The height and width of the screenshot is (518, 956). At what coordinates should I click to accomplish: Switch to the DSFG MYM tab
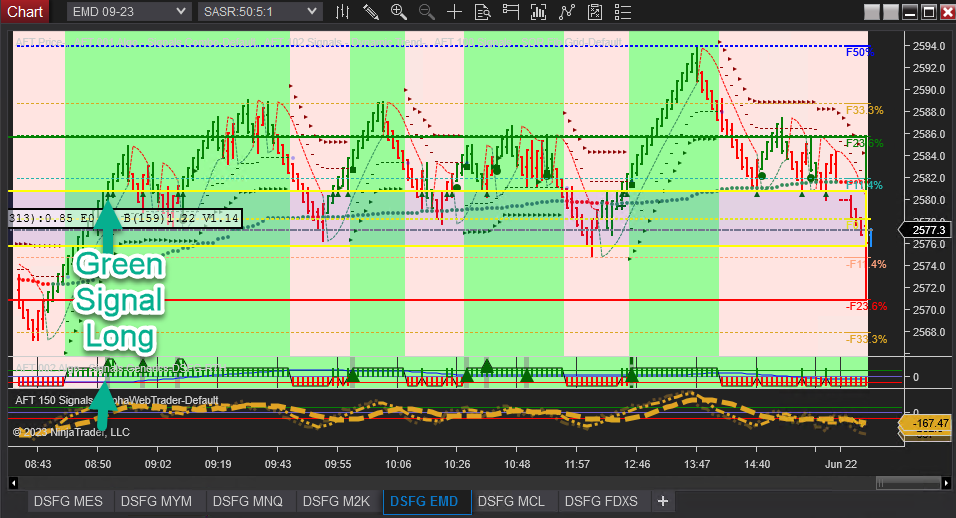coord(156,502)
